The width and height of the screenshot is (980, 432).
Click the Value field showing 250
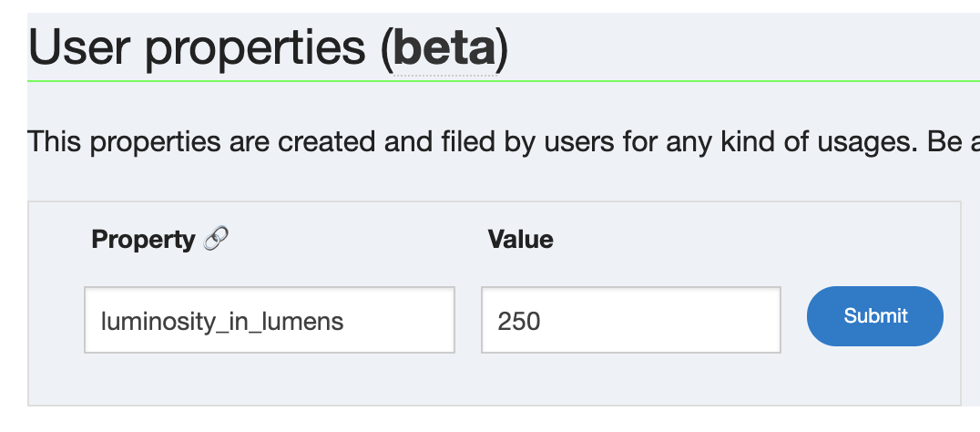click(x=630, y=320)
